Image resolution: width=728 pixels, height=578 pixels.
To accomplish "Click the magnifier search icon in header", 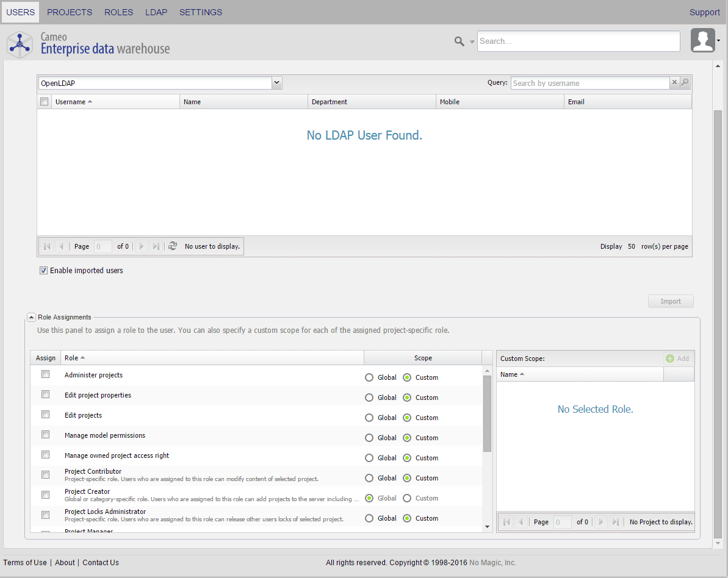I will [460, 41].
